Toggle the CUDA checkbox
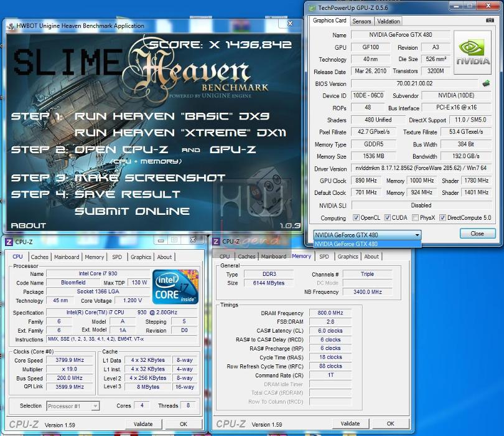504x436 pixels. [x=387, y=217]
